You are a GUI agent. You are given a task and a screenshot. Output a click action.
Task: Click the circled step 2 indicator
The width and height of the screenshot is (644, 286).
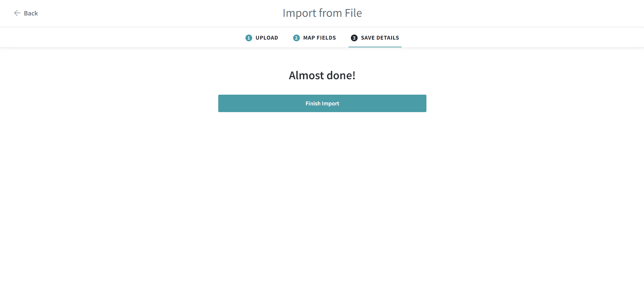(296, 38)
